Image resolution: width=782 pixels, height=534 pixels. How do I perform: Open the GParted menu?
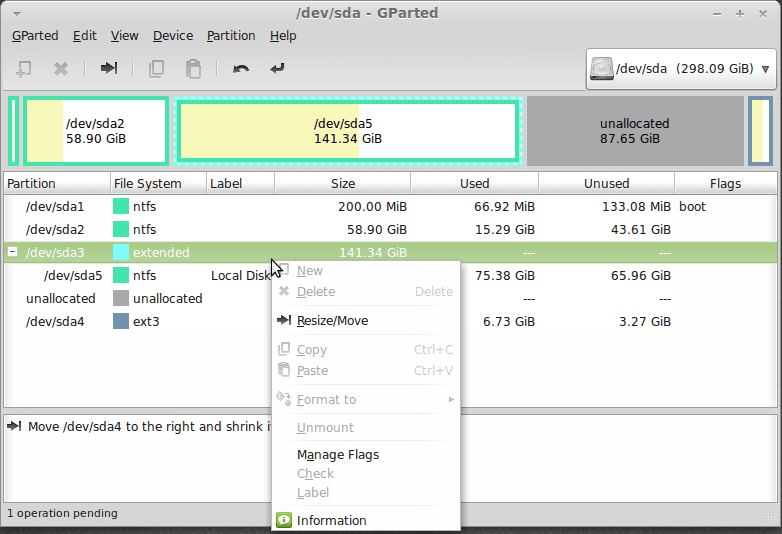(x=35, y=36)
